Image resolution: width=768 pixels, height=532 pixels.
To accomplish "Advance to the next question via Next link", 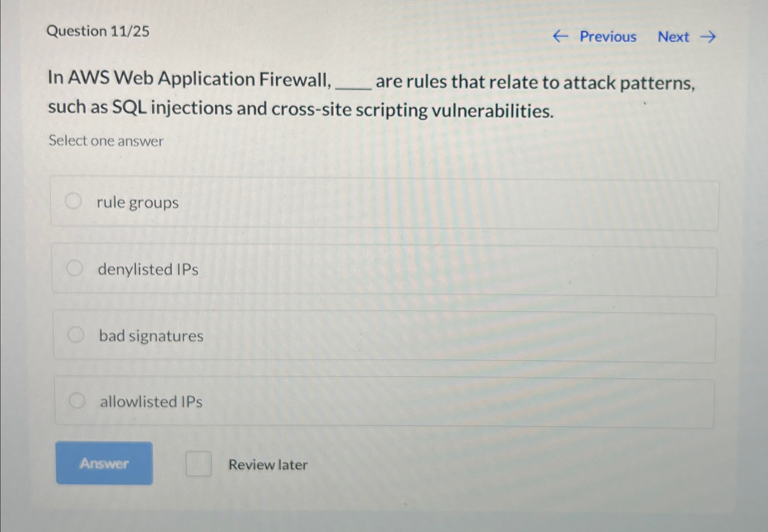I will click(x=673, y=37).
